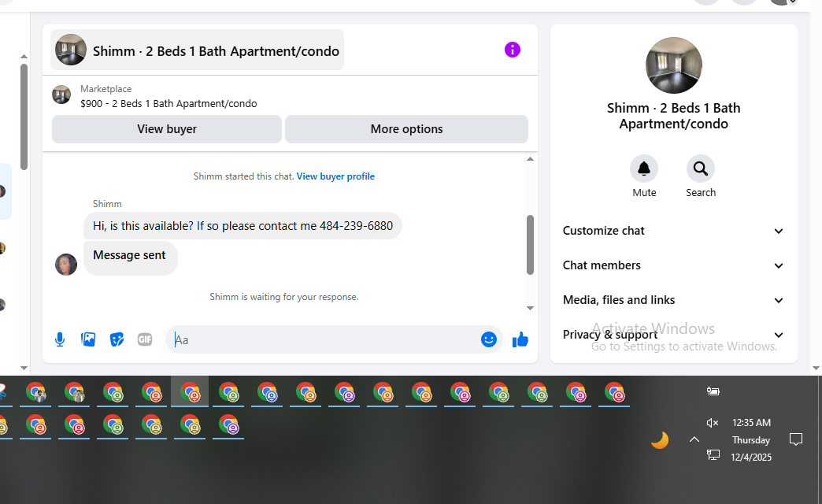Open the Shimm apartment listing thumbnail header
822x504 pixels.
[197, 50]
